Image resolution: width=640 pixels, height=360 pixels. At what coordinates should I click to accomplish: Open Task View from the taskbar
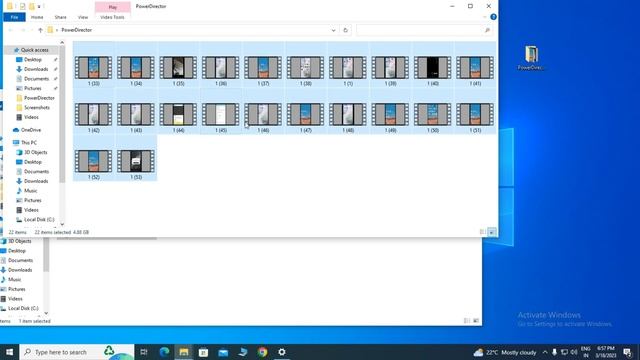pos(144,352)
